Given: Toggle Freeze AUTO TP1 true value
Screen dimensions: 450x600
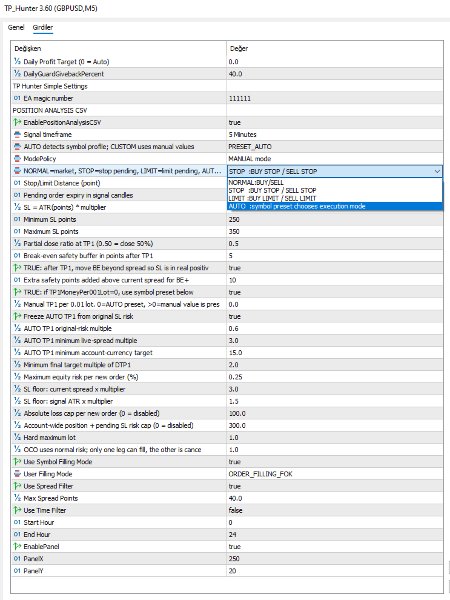Looking at the screenshot, I should pyautogui.click(x=335, y=316).
